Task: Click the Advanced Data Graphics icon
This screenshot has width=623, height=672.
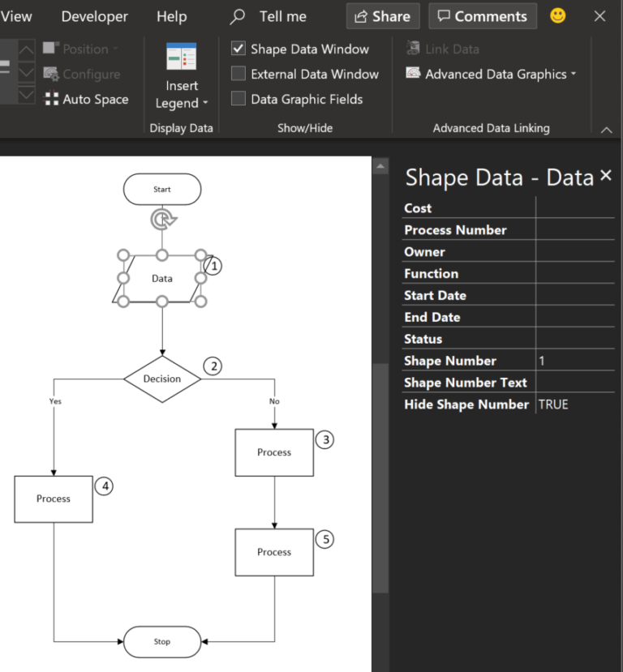Action: (413, 73)
